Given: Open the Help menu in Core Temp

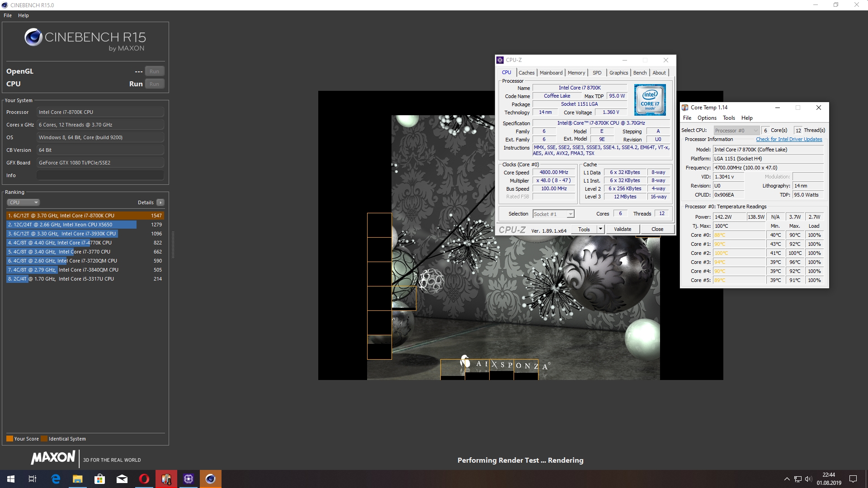Looking at the screenshot, I should click(x=747, y=118).
